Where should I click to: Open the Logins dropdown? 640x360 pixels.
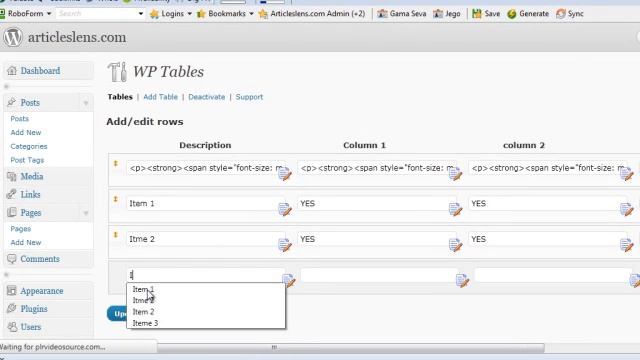[171, 13]
